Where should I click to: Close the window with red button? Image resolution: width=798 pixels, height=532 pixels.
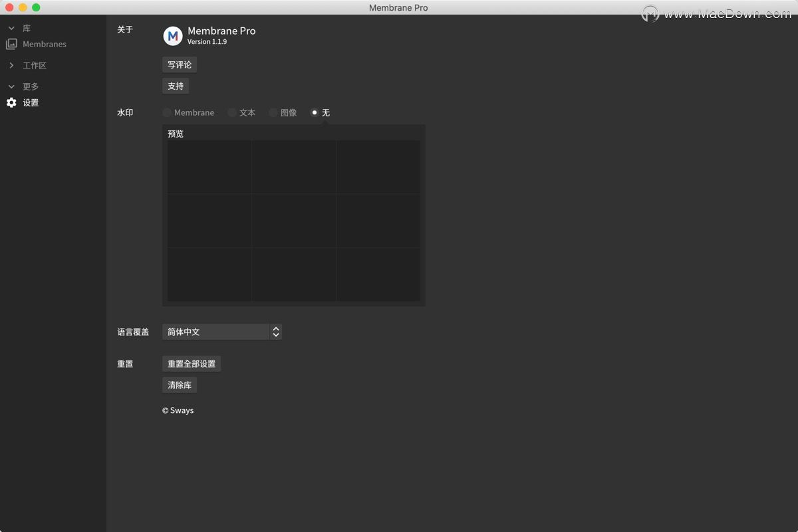click(9, 7)
